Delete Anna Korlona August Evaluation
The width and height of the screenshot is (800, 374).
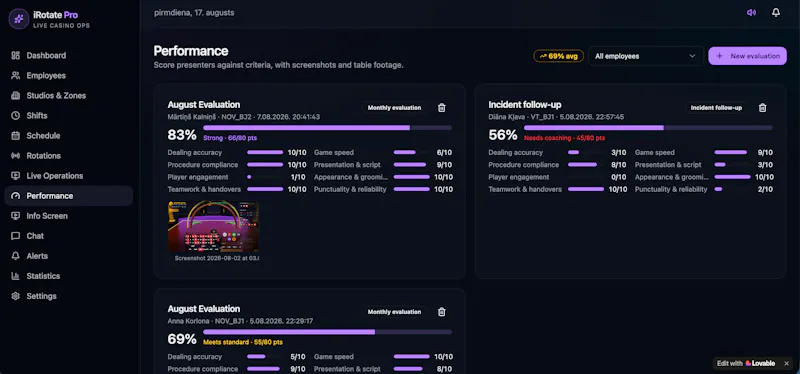click(442, 312)
